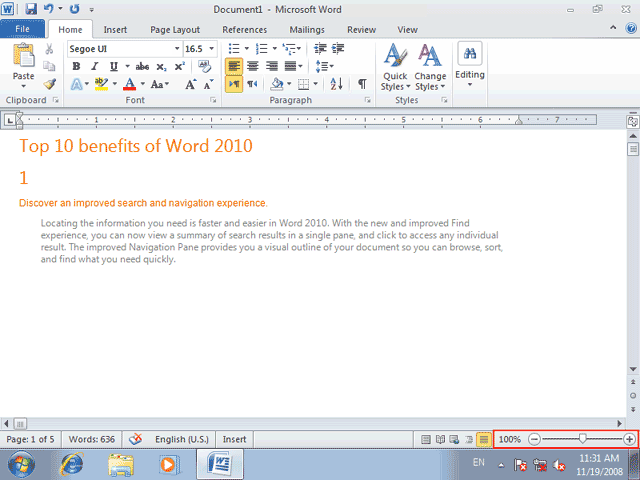
Task: Open the font name dropdown
Action: coord(177,49)
